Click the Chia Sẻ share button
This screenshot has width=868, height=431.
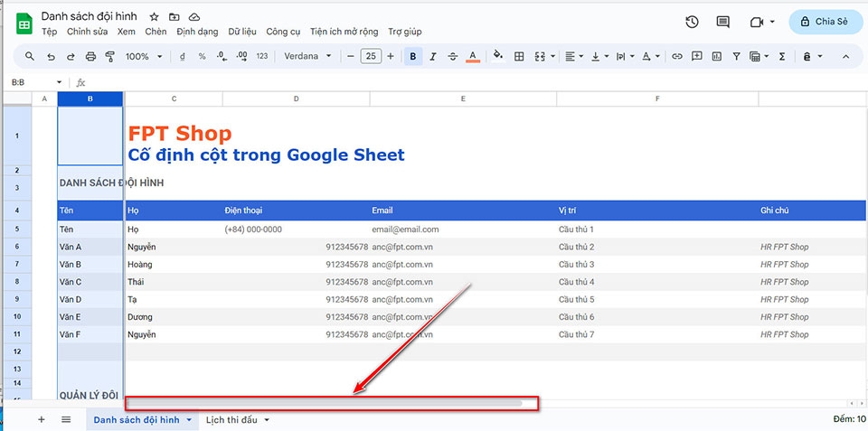tap(826, 22)
